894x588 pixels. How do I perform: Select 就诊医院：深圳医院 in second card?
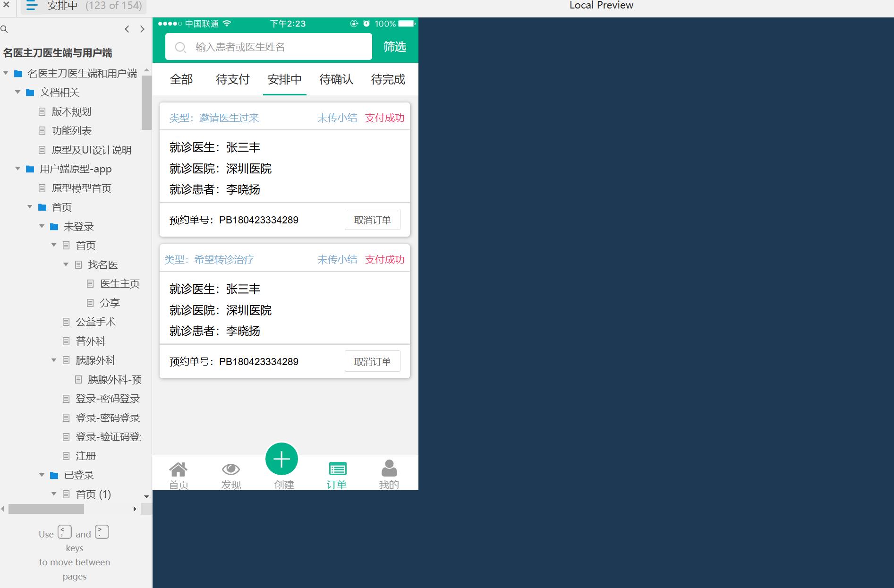[x=221, y=310]
